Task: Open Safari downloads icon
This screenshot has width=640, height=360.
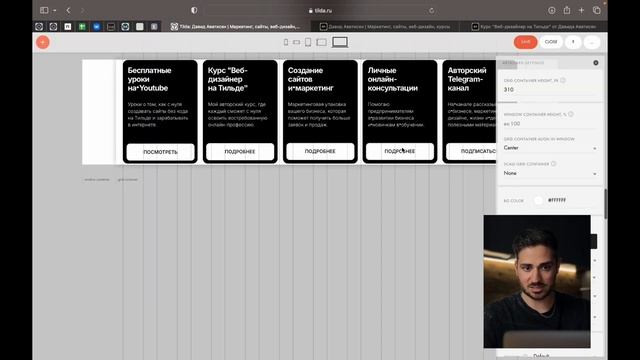Action: pyautogui.click(x=551, y=10)
